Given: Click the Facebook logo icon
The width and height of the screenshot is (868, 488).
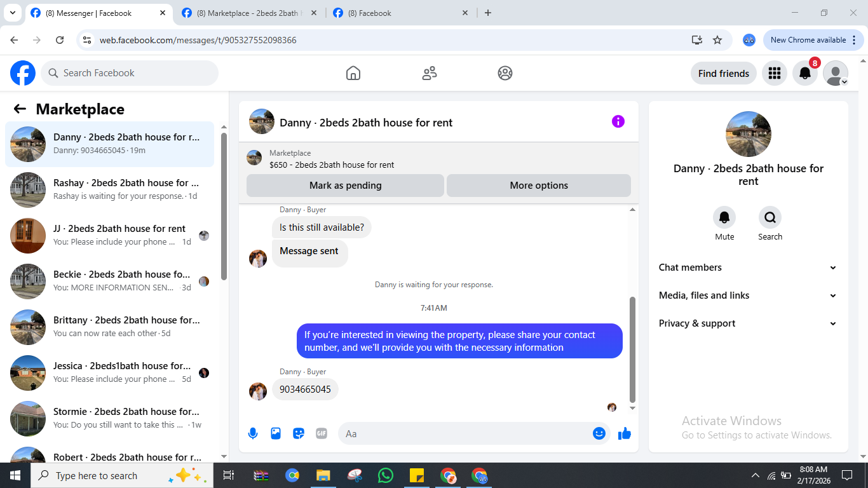Looking at the screenshot, I should 23,73.
